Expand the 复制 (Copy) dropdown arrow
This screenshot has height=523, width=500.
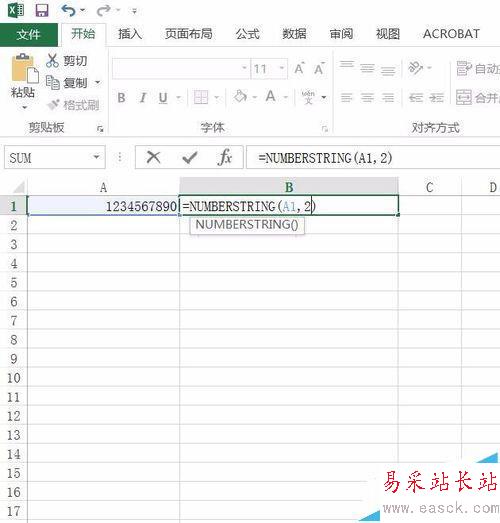[98, 82]
